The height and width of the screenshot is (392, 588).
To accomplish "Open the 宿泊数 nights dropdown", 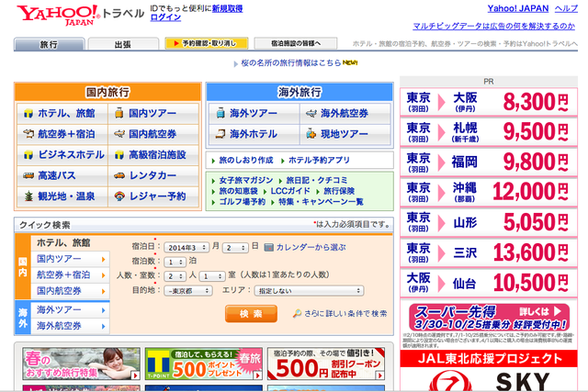I will [175, 262].
